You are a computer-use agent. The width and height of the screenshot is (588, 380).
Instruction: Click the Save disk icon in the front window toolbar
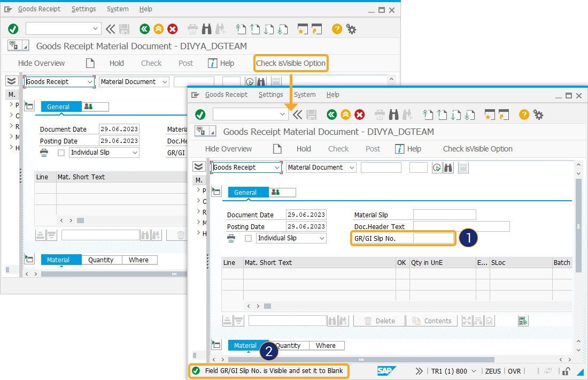[x=312, y=115]
